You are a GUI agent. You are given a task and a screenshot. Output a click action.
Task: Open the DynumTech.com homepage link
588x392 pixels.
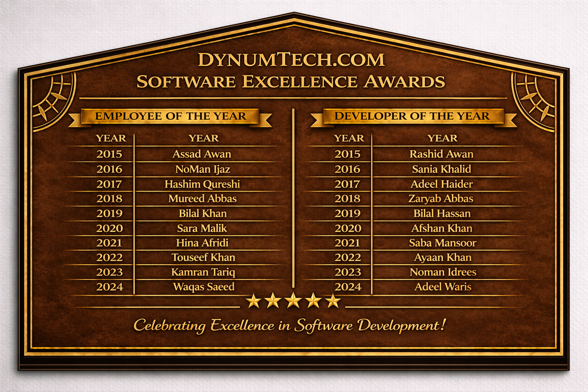[x=292, y=60]
